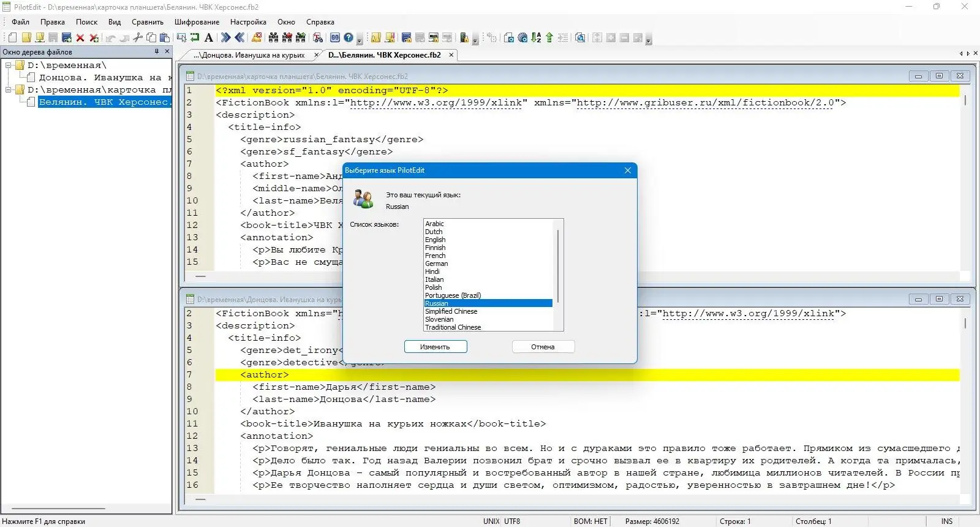This screenshot has width=980, height=527.
Task: Click the UTF8 encoding in the status bar
Action: click(512, 521)
